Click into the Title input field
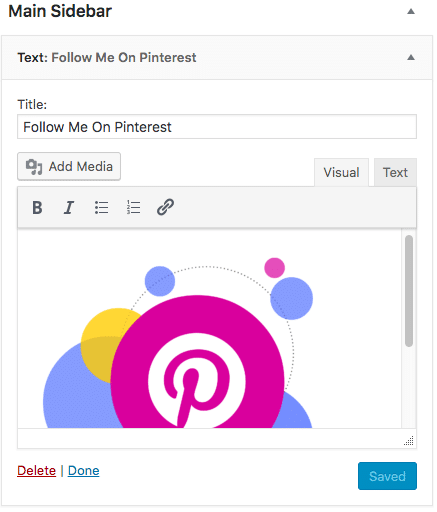The width and height of the screenshot is (437, 512). point(217,127)
